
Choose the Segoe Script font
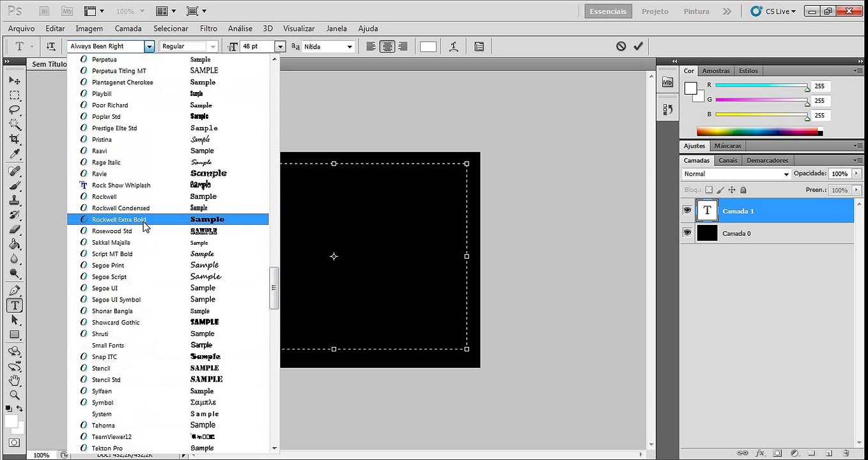point(167,277)
